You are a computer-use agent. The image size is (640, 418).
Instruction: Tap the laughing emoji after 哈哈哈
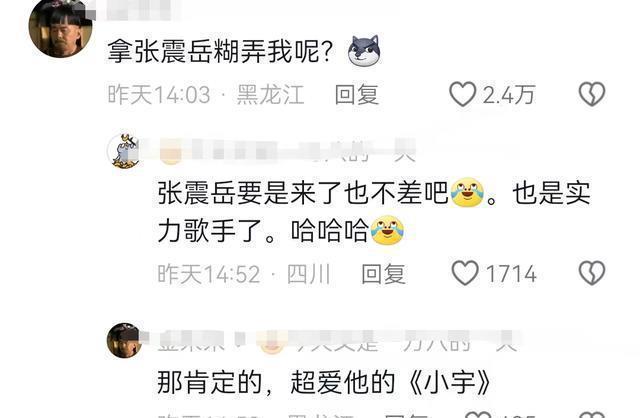click(x=387, y=230)
